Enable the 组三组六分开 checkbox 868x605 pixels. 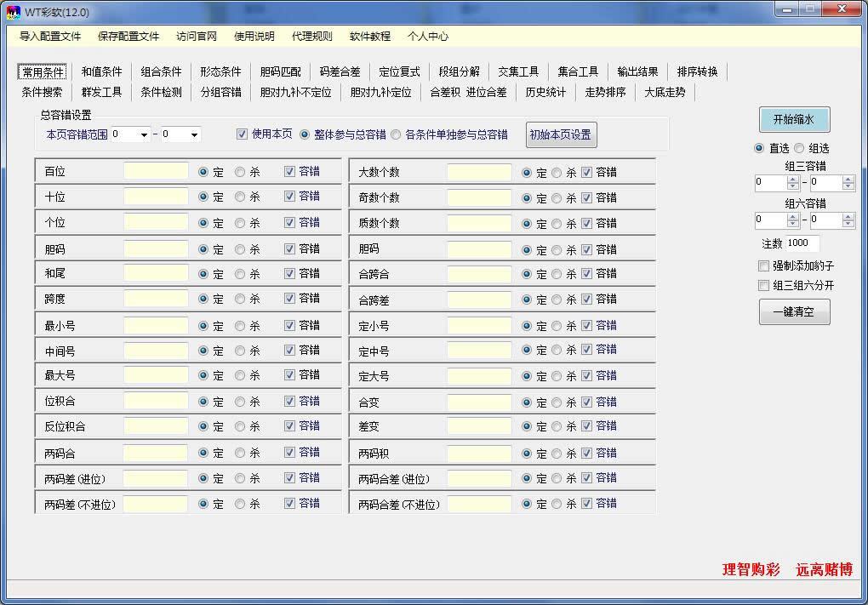[x=762, y=285]
